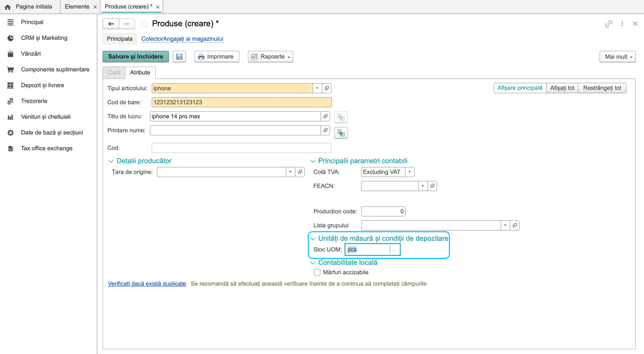Open the Țara de origine dropdown arrow
Viewport: 644px width, 354px height.
click(x=290, y=172)
